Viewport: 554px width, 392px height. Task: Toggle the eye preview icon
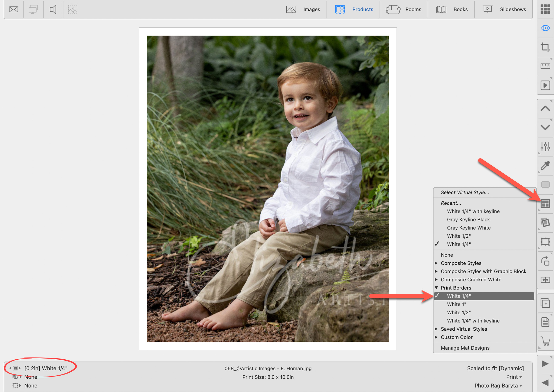pos(545,28)
